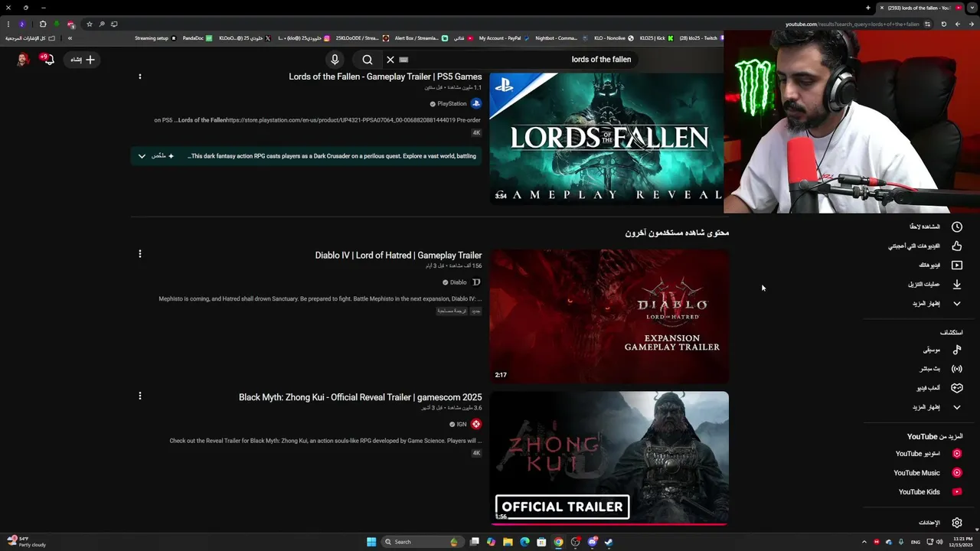The image size is (980, 551).
Task: Bookmark this page with the star icon
Action: coord(89,24)
